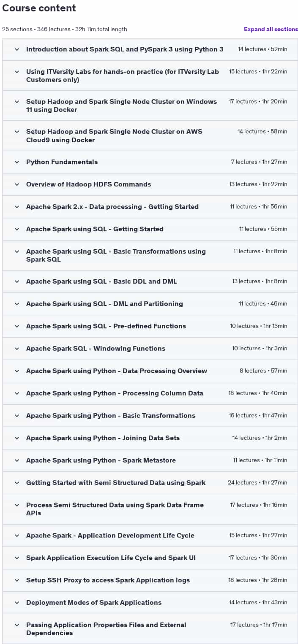Expand chevron for Windowing Functions section
Image resolution: width=298 pixels, height=644 pixels.
17,349
